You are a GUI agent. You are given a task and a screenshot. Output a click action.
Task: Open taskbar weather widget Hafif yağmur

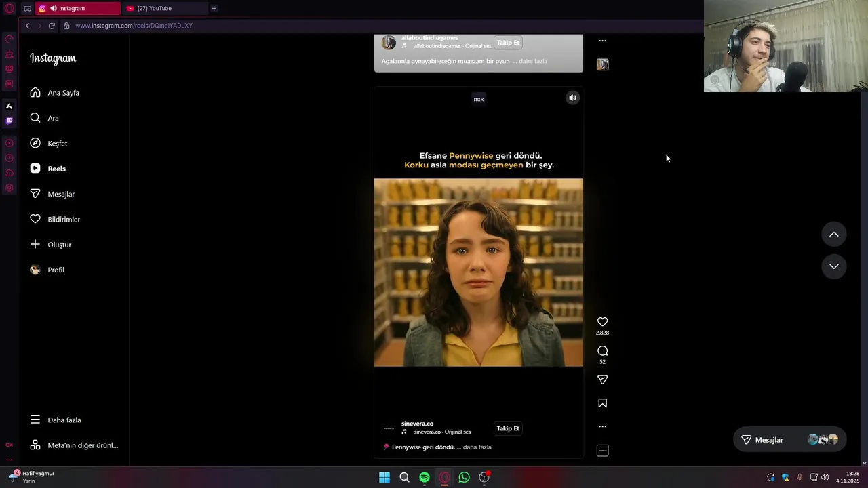32,476
